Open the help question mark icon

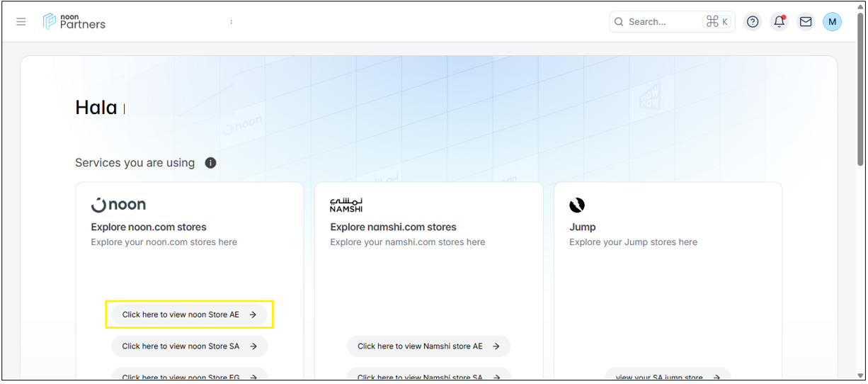pos(753,22)
